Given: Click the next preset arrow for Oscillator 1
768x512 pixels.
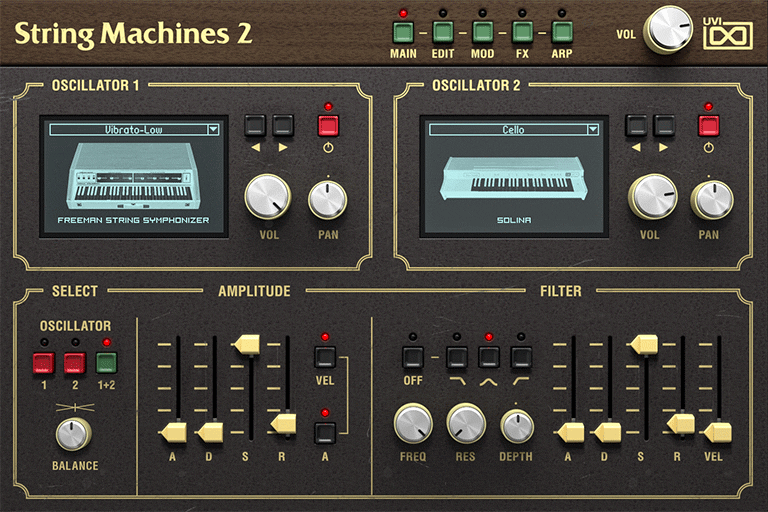Looking at the screenshot, I should point(284,126).
